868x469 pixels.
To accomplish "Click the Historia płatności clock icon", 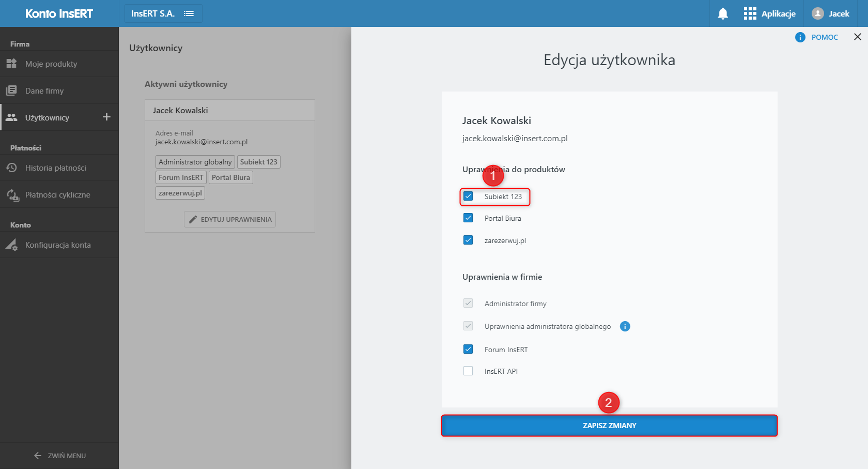I will coord(12,168).
